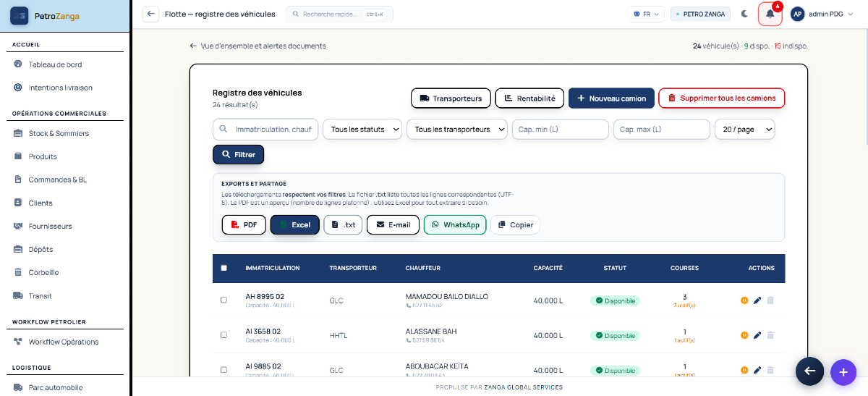Click the purple plus floating button
This screenshot has height=396, width=868.
click(843, 371)
